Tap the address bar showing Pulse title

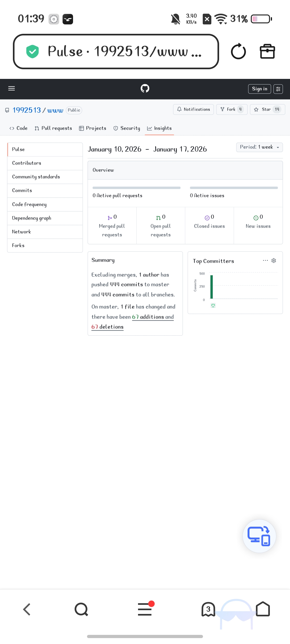pyautogui.click(x=116, y=51)
